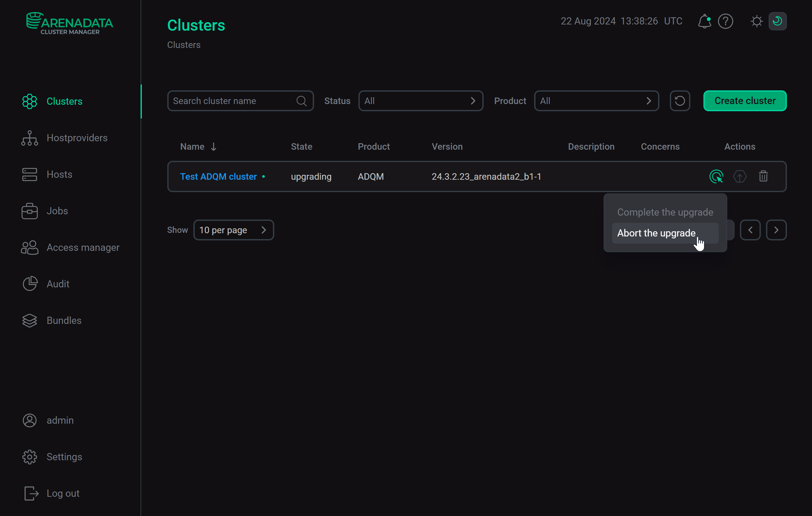Image resolution: width=812 pixels, height=516 pixels.
Task: Click the cluster actions icon
Action: 716,176
